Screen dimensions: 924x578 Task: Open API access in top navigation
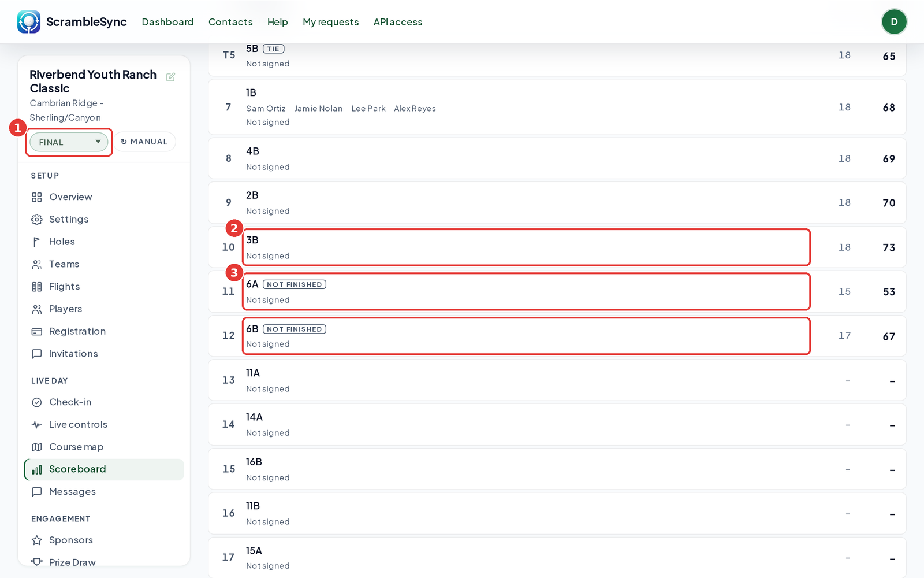coord(398,22)
